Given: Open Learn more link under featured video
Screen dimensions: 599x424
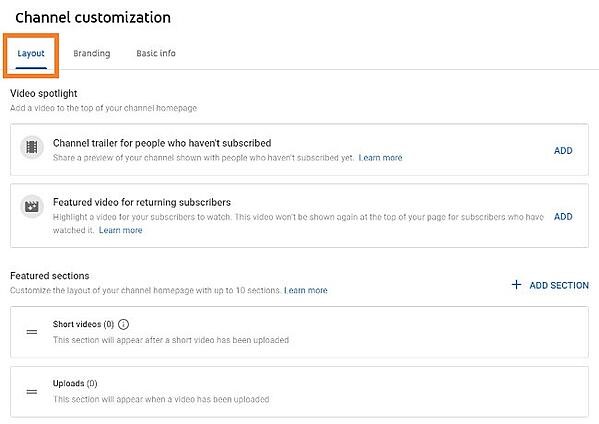Looking at the screenshot, I should (120, 230).
